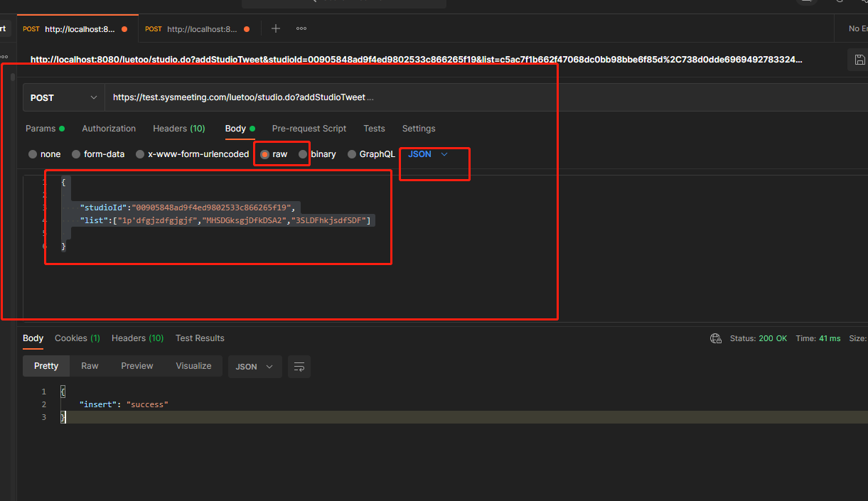
Task: Toggle the response line wrap icon
Action: (x=299, y=367)
